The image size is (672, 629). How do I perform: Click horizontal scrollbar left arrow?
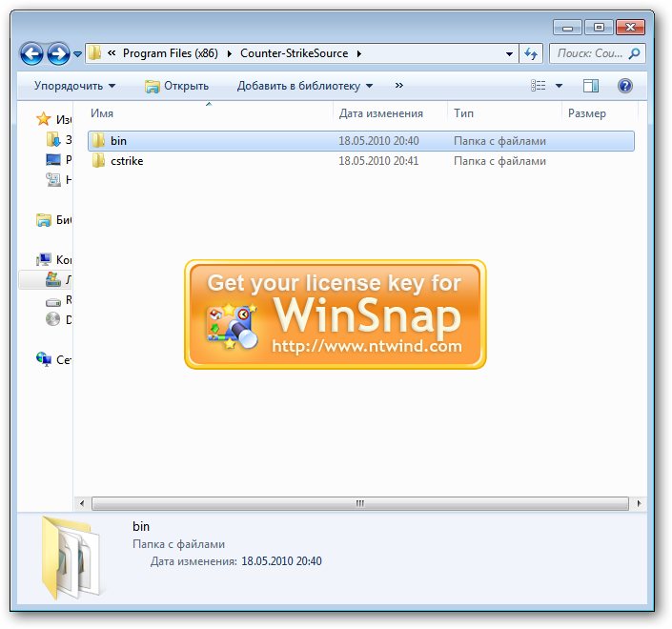tap(82, 503)
